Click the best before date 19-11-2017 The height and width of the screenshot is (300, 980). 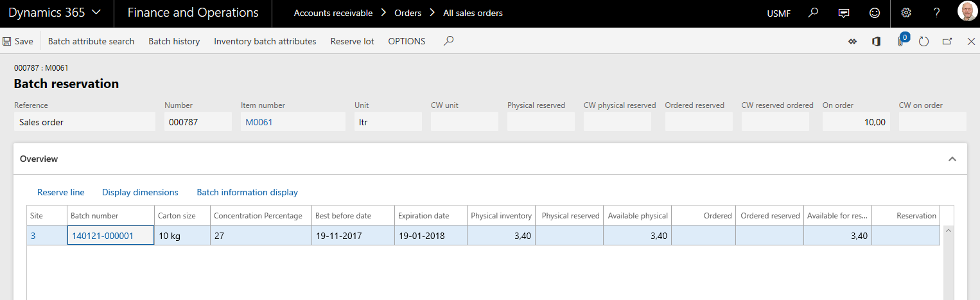pyautogui.click(x=353, y=235)
